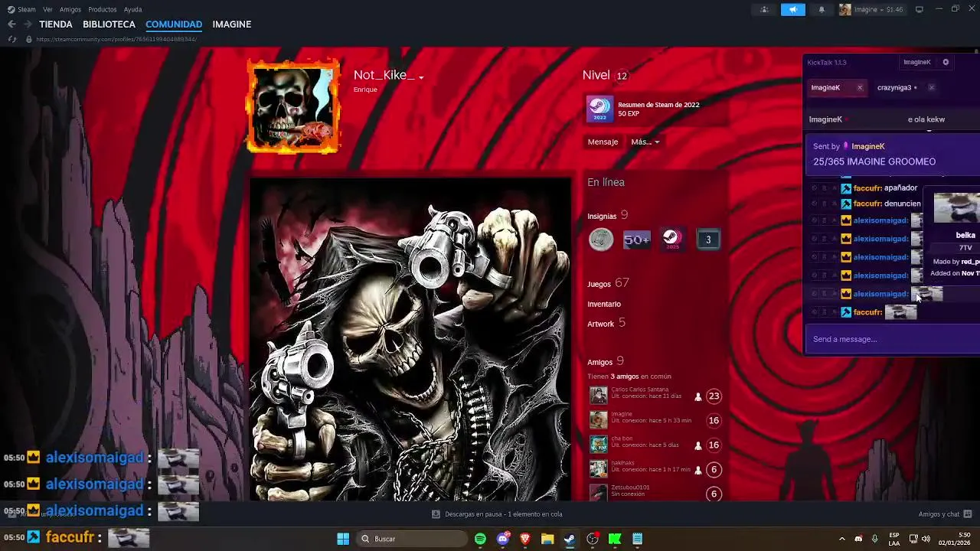
Task: Open Amigos y chat panel
Action: pyautogui.click(x=946, y=514)
